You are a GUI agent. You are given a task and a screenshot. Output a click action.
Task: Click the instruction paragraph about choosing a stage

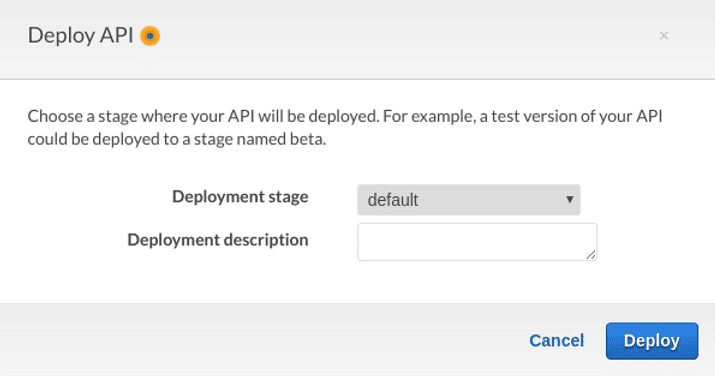[x=345, y=128]
